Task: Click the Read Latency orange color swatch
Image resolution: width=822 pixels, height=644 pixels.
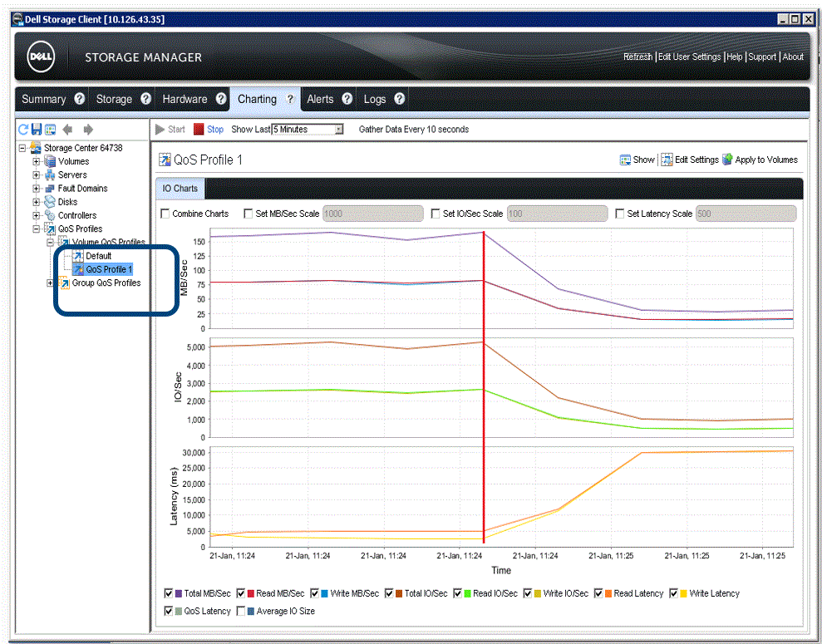Action: (608, 593)
